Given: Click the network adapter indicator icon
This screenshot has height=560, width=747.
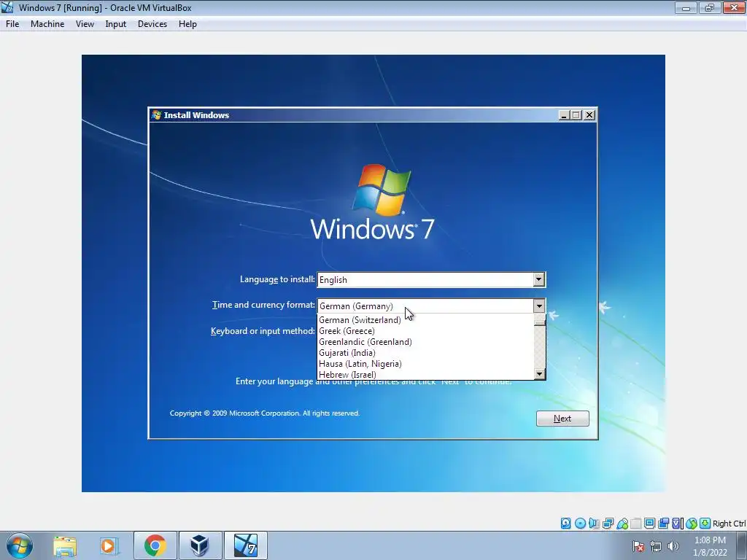Looking at the screenshot, I should [x=608, y=524].
